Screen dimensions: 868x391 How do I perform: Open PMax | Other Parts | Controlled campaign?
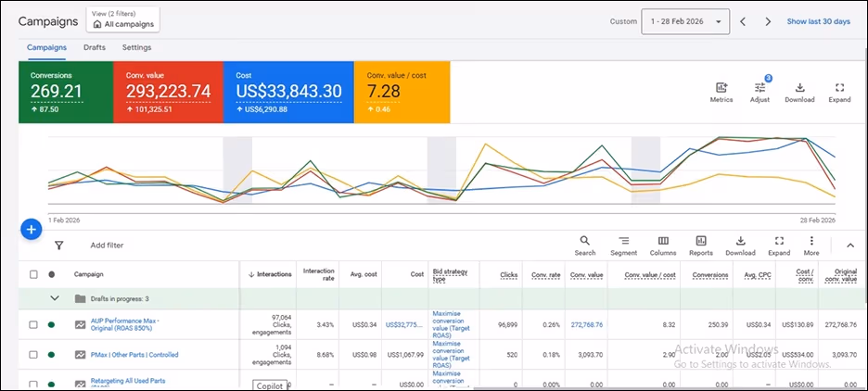tap(134, 355)
